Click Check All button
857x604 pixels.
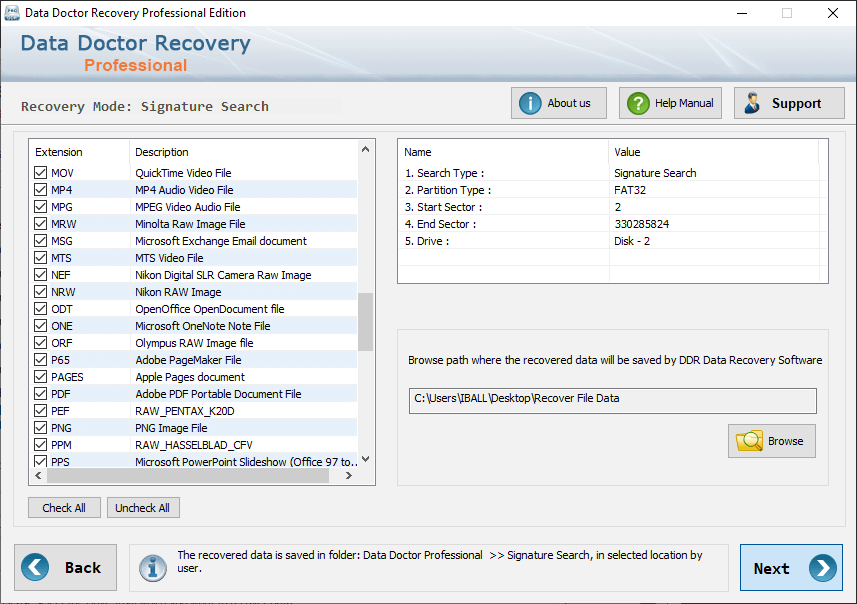[64, 508]
